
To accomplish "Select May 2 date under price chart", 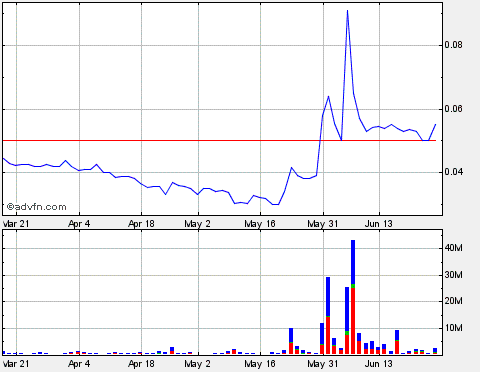I will 197,224.
